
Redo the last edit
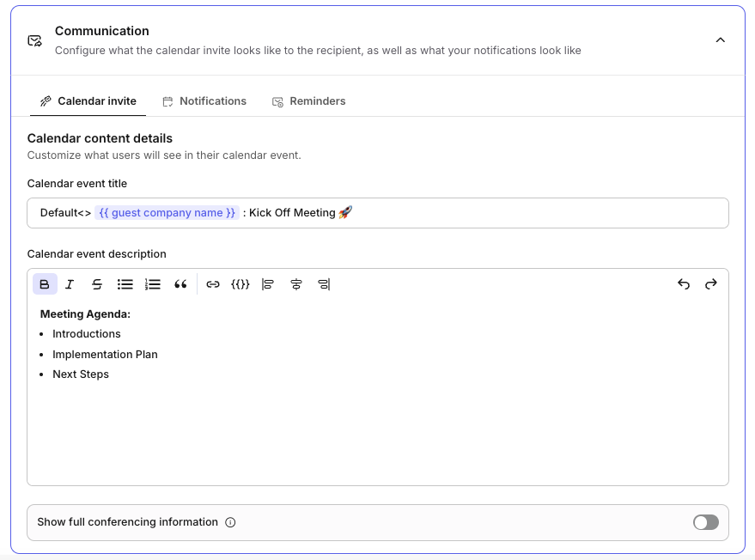[710, 284]
